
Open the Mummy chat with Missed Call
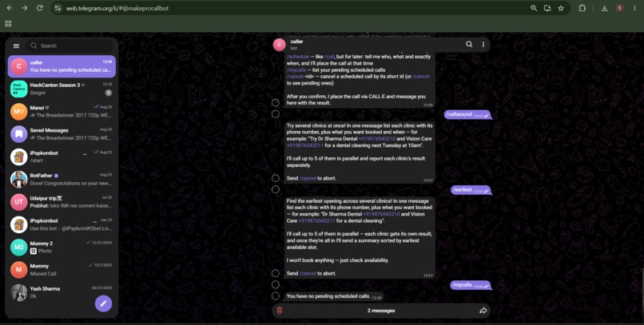(x=62, y=270)
